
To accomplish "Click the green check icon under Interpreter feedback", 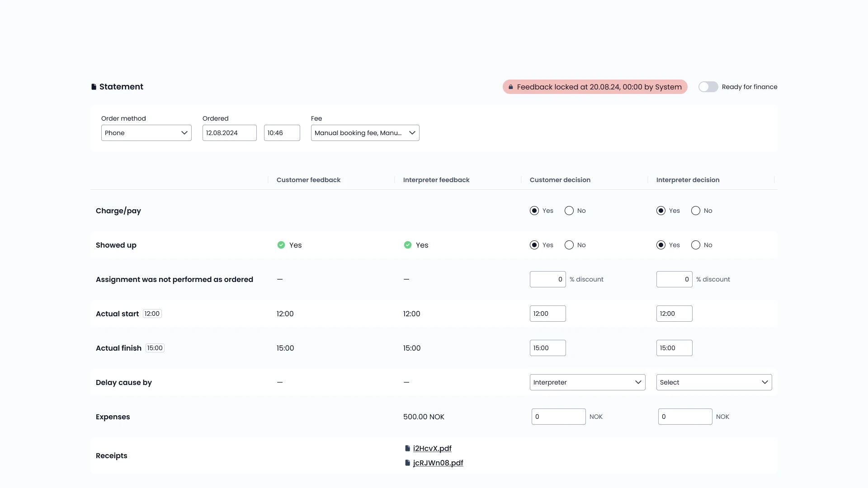I will [408, 245].
